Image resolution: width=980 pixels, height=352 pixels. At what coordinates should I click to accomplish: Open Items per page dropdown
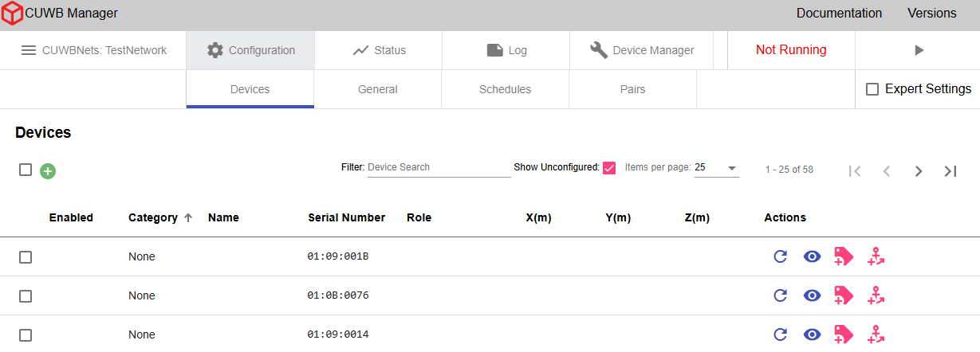pos(716,168)
